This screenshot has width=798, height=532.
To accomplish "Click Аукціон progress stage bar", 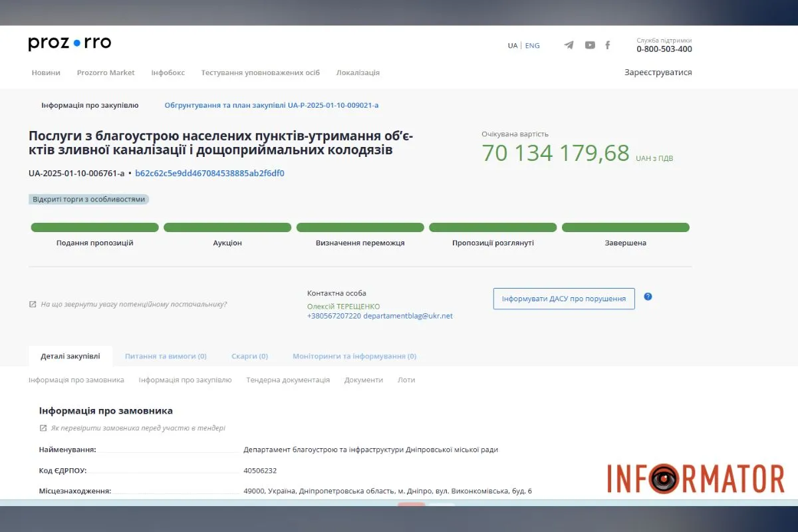I will pos(227,227).
